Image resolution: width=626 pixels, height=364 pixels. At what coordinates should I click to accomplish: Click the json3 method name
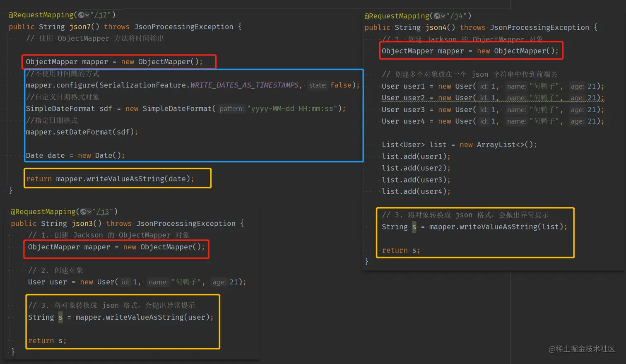(82, 224)
